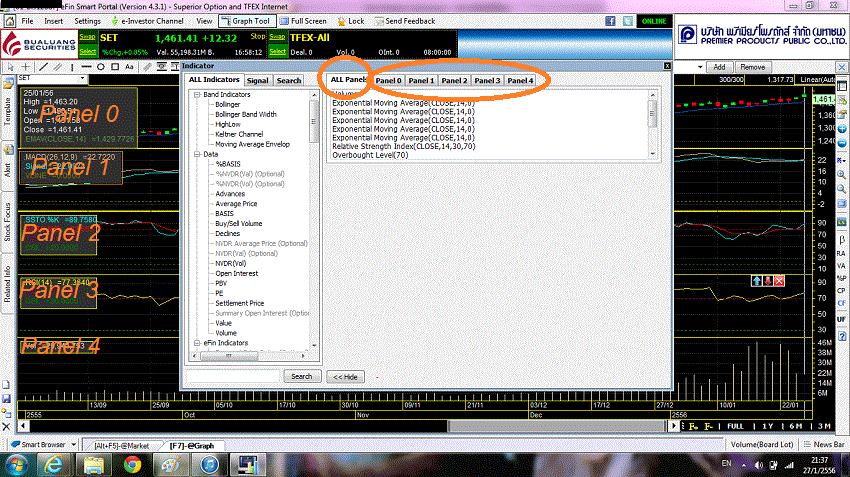
Task: Open Internet Explorer from the taskbar
Action: [x=53, y=465]
